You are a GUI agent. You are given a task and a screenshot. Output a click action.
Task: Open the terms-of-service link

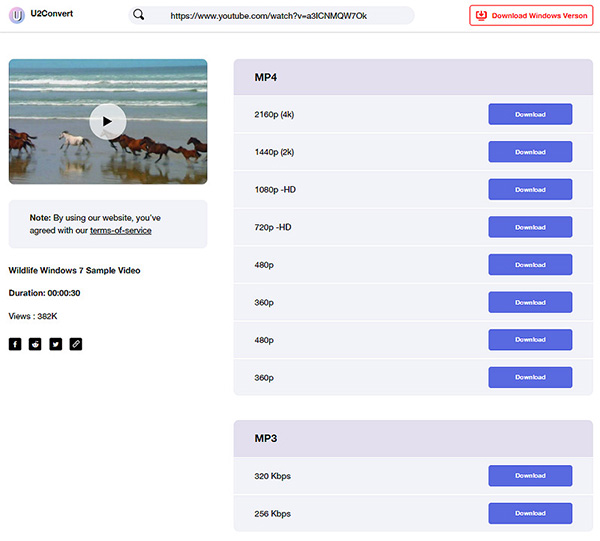point(121,230)
